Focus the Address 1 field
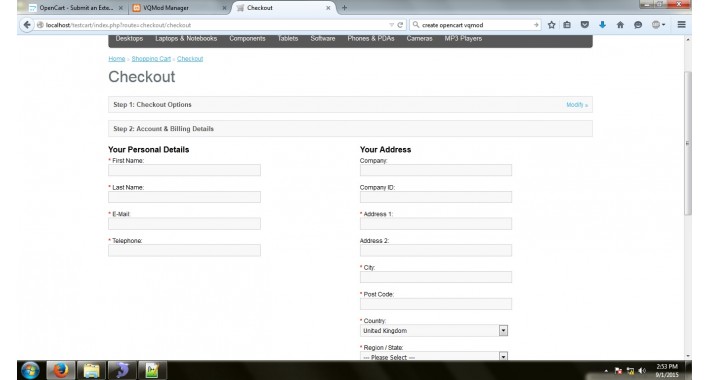 [x=436, y=224]
